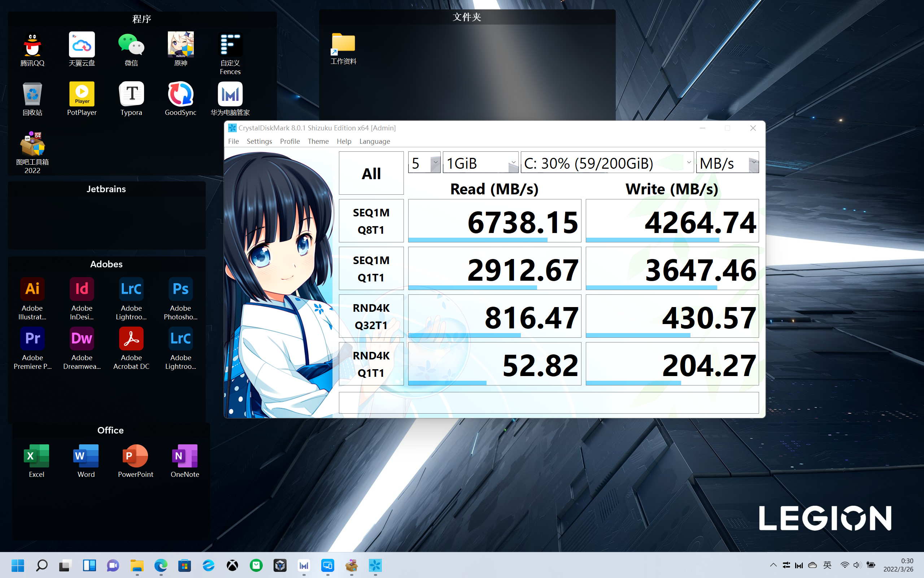Screen dimensions: 924x578
Task: Click the 4264.74 write result cell
Action: (x=672, y=221)
